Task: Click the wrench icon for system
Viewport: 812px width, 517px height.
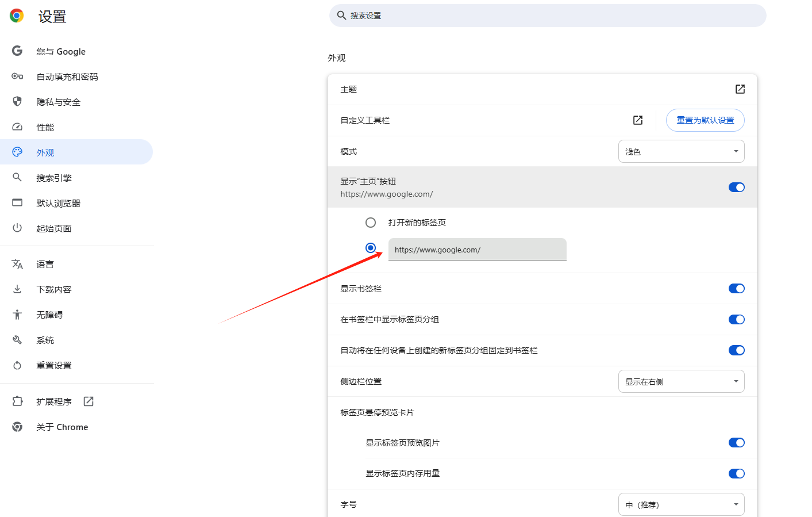Action: pyautogui.click(x=17, y=339)
